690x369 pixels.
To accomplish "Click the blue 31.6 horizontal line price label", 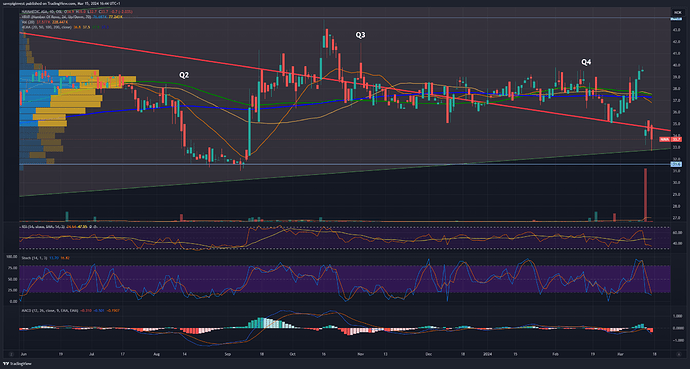I will (676, 164).
